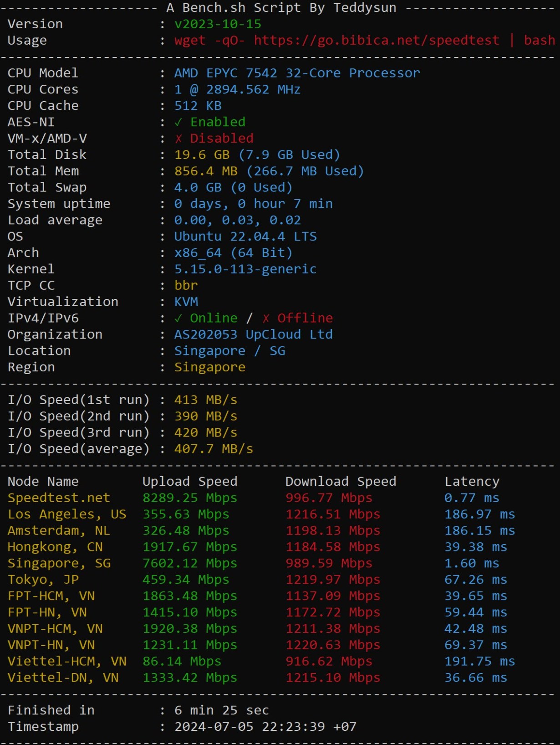The height and width of the screenshot is (745, 560).
Task: Click the bbr TCP CC value
Action: (x=186, y=285)
